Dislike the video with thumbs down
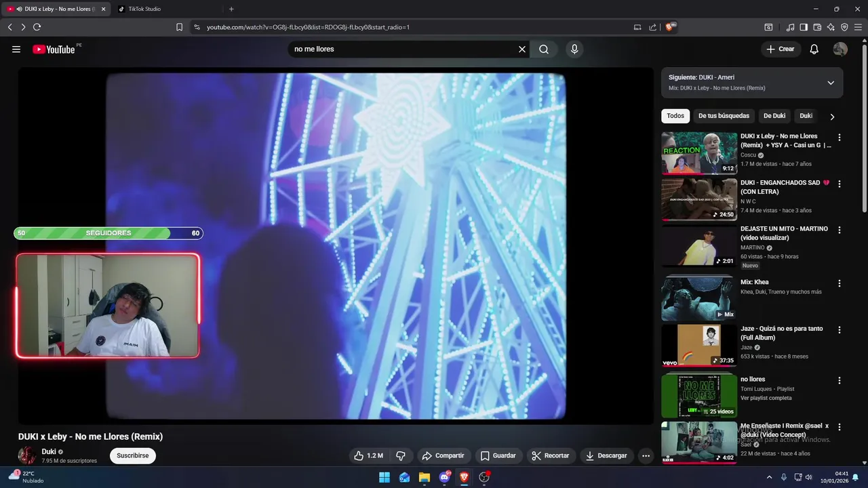The height and width of the screenshot is (488, 868). (x=401, y=455)
